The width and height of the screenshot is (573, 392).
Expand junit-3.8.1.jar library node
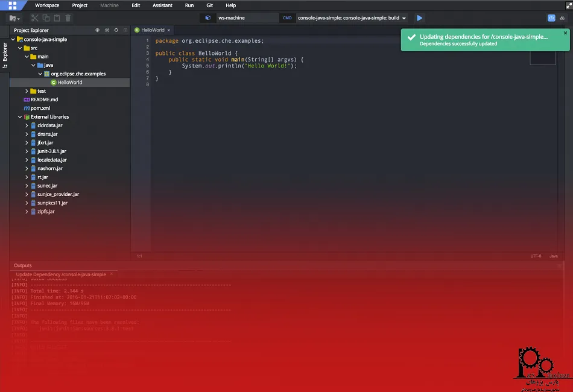(x=27, y=151)
